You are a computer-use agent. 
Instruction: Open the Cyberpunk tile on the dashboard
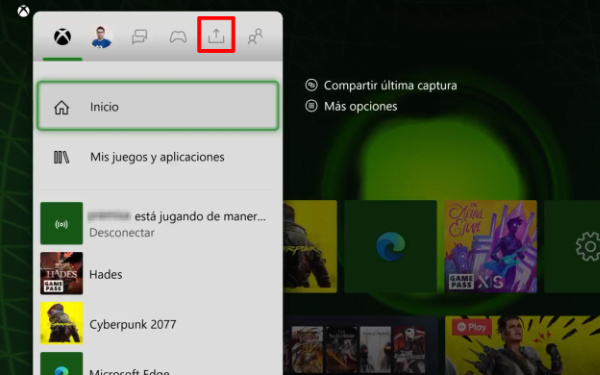pos(310,246)
